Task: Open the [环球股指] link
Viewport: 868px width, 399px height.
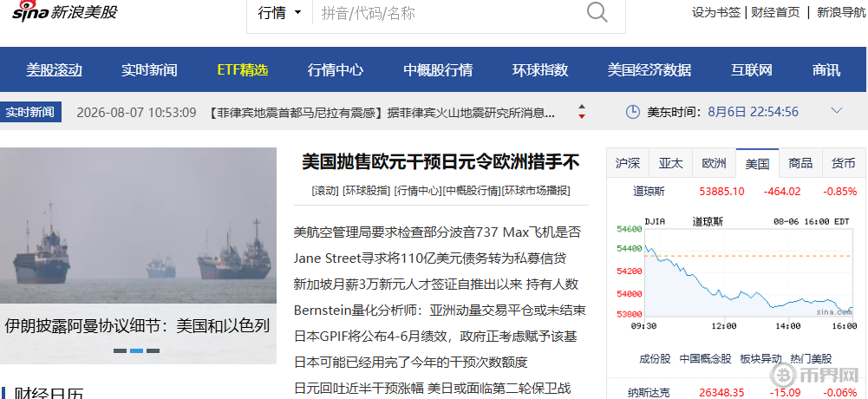Action: (367, 191)
